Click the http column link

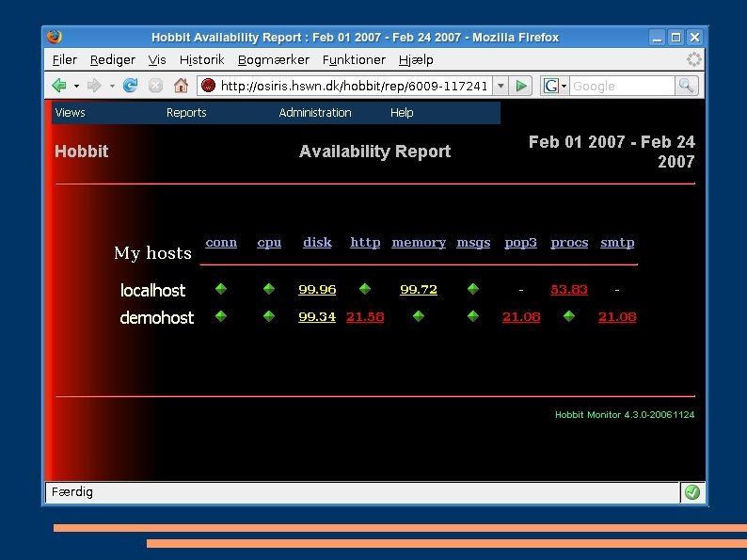[365, 243]
